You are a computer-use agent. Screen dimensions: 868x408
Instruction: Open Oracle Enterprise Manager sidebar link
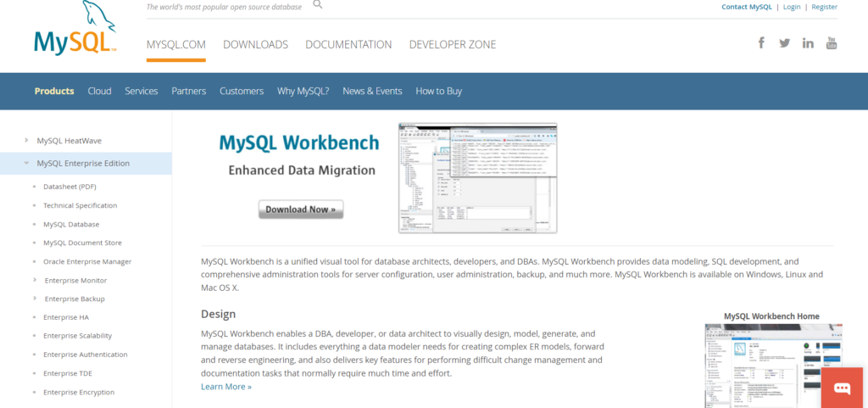coord(87,261)
